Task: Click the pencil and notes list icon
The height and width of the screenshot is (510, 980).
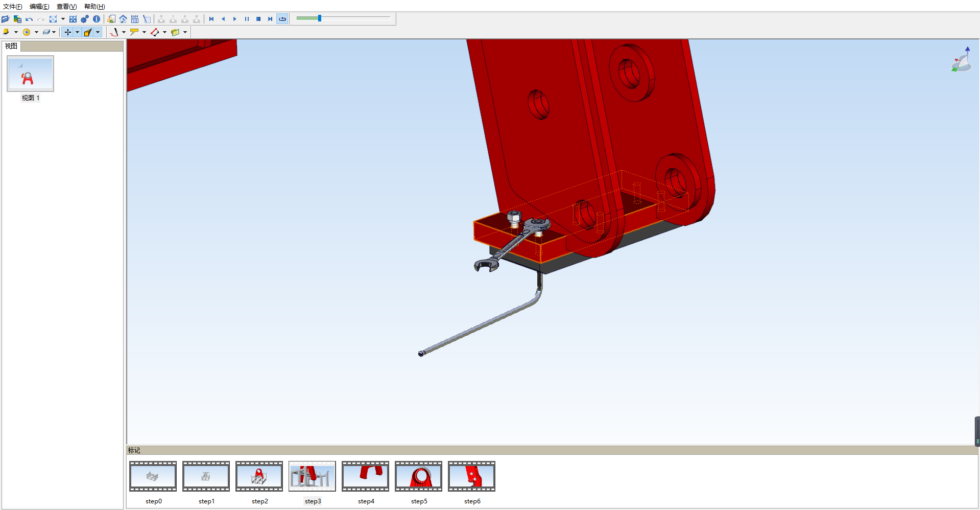Action: pos(147,19)
